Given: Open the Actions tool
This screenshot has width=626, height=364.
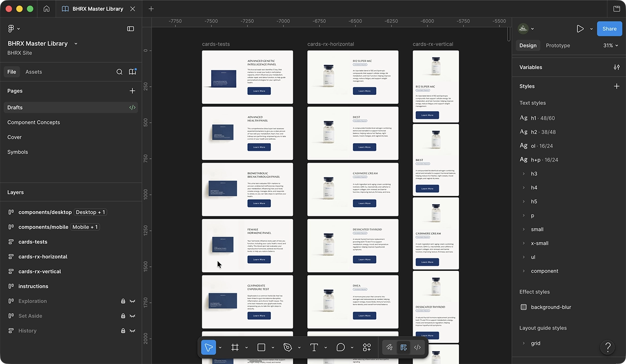Looking at the screenshot, I should coord(367,347).
